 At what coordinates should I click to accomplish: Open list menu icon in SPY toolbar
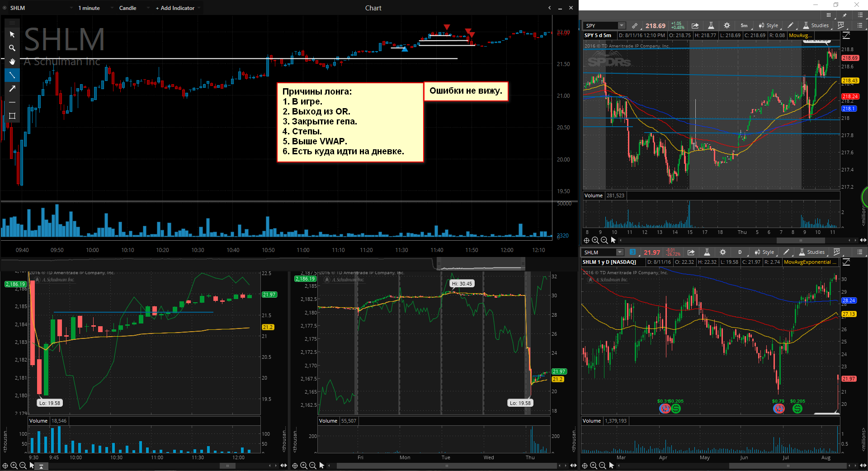[x=860, y=25]
